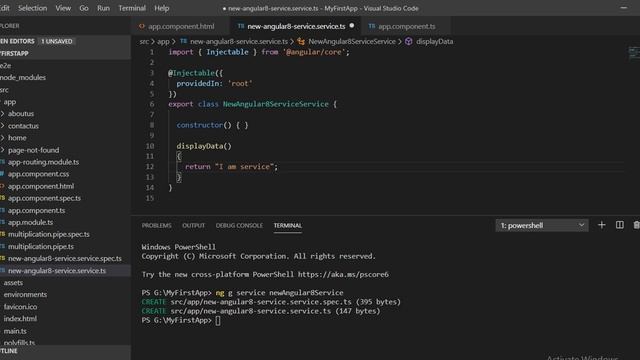640x360 pixels.
Task: Open multiplication.pipe.ts in explorer
Action: [41, 247]
